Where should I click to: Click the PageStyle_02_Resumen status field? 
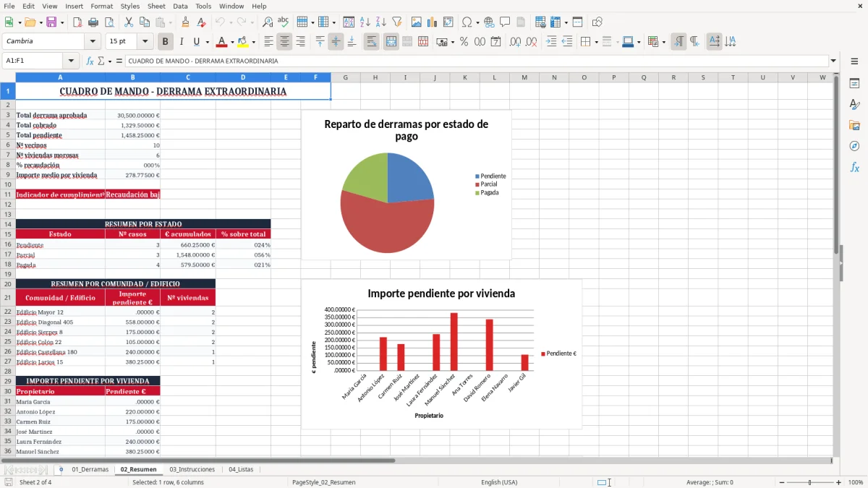[323, 482]
